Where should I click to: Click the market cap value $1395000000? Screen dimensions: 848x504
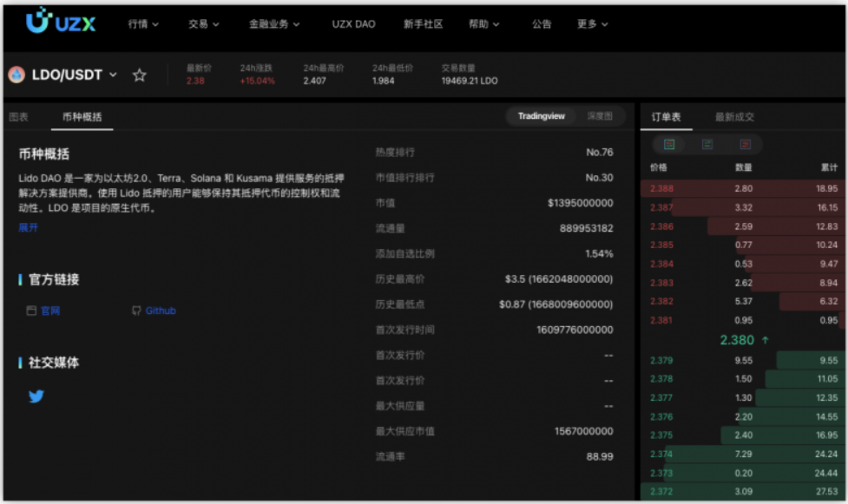[581, 203]
